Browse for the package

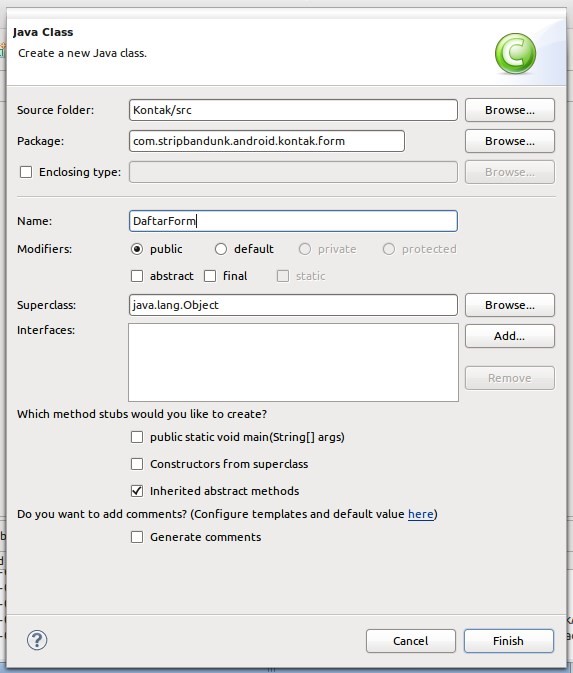pyautogui.click(x=509, y=141)
